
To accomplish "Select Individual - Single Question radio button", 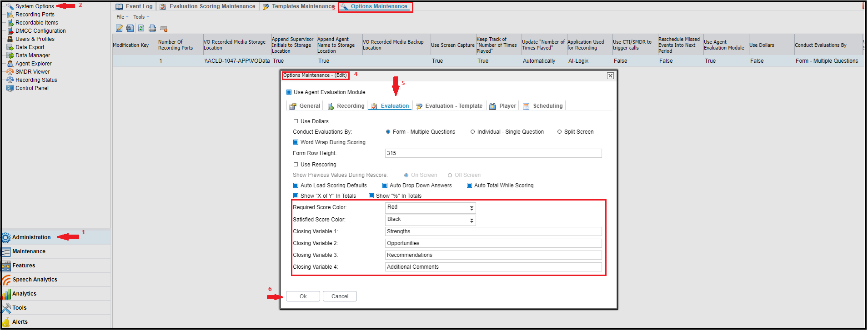I will pyautogui.click(x=473, y=132).
